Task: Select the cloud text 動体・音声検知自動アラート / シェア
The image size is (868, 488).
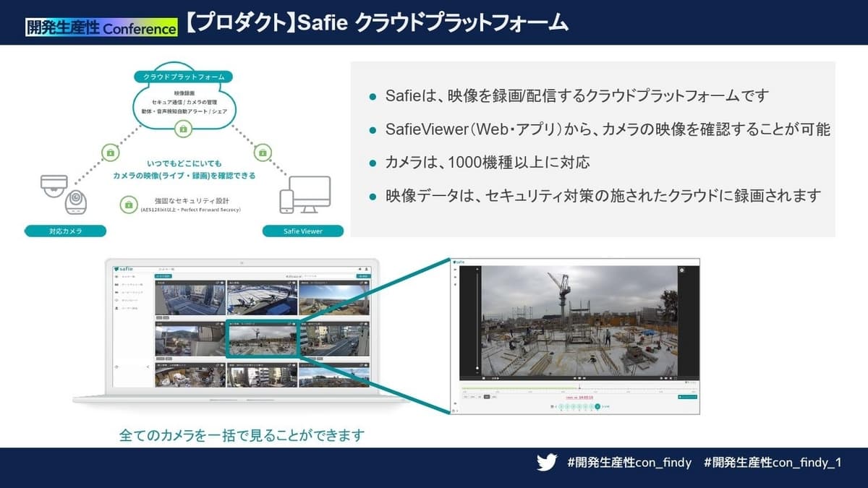Action: click(184, 112)
